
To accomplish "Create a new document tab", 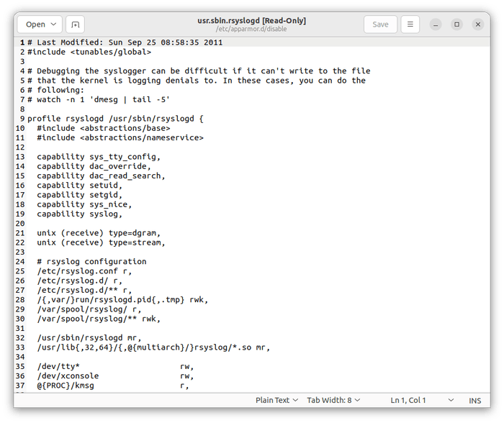I will tap(75, 24).
